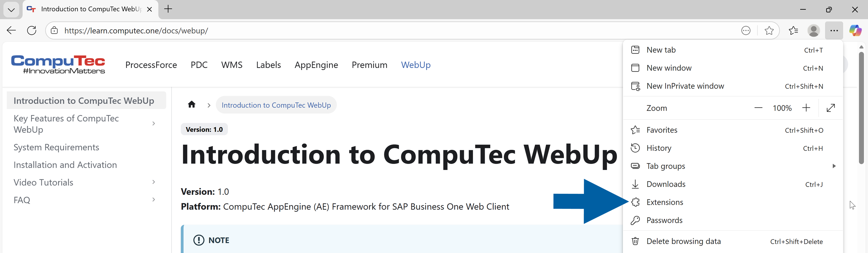868x253 pixels.
Task: Click the Extensions puzzle icon
Action: [635, 202]
